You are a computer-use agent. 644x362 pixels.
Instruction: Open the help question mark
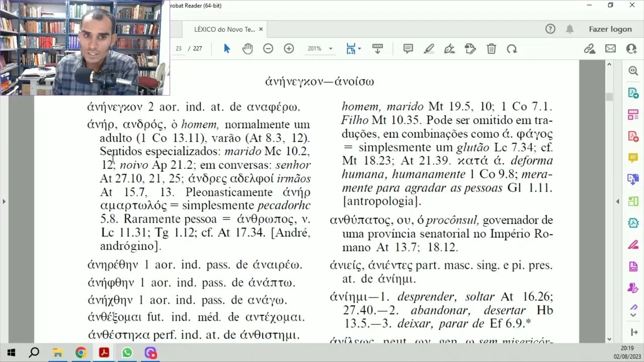[x=550, y=29]
